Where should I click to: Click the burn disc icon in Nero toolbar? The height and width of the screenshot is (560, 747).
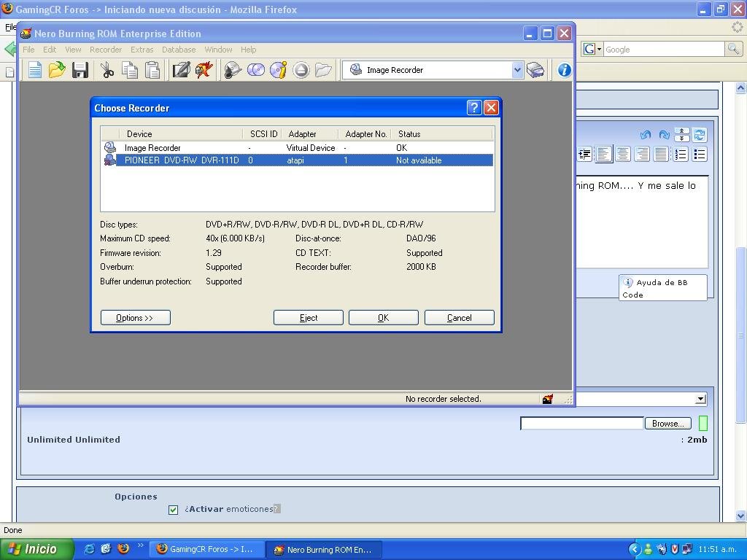[x=233, y=70]
